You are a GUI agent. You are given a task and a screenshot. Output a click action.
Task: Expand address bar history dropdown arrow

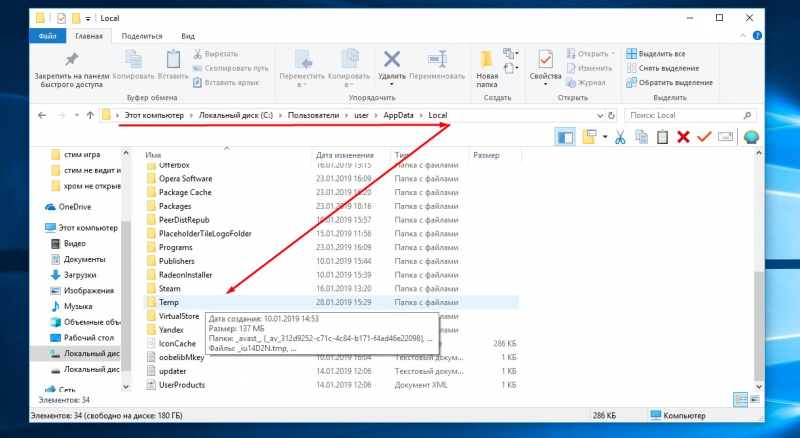coord(600,115)
